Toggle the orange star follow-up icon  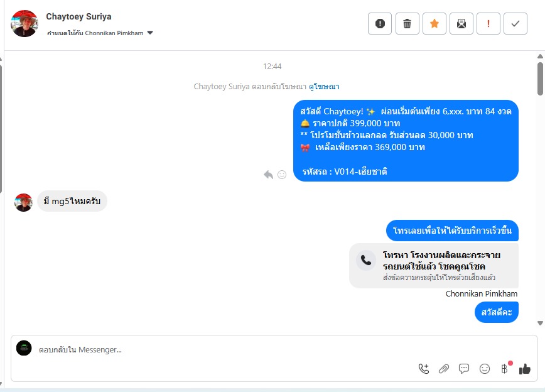(x=434, y=24)
